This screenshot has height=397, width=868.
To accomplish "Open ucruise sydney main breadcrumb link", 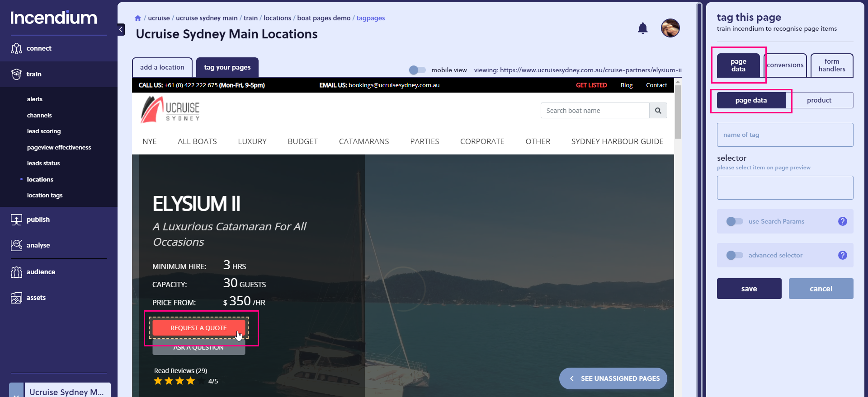I will point(207,18).
